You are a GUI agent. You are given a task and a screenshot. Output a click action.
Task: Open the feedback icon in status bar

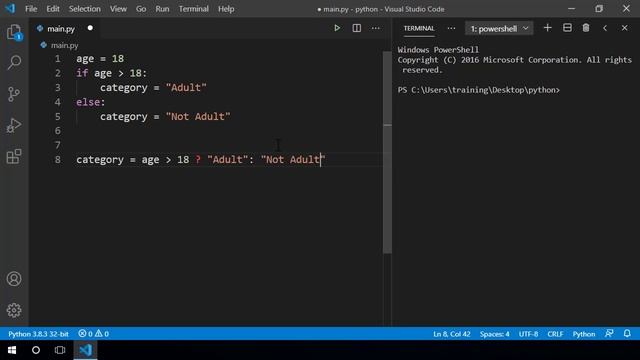(609, 333)
